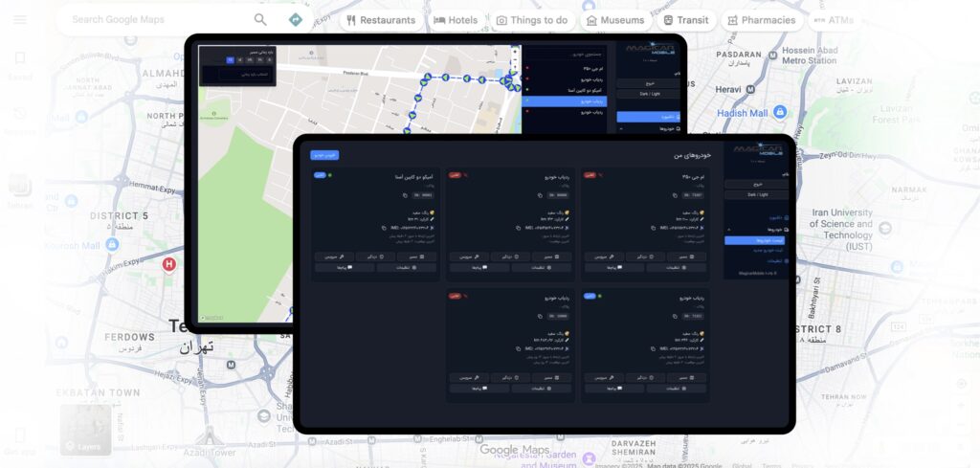Click the Google Maps search magnifier icon

(260, 19)
